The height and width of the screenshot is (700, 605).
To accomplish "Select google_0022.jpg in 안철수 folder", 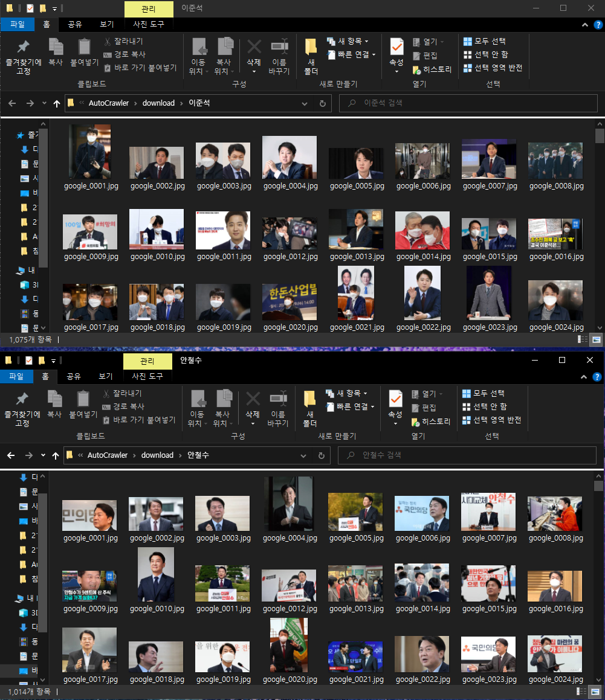I will click(422, 660).
